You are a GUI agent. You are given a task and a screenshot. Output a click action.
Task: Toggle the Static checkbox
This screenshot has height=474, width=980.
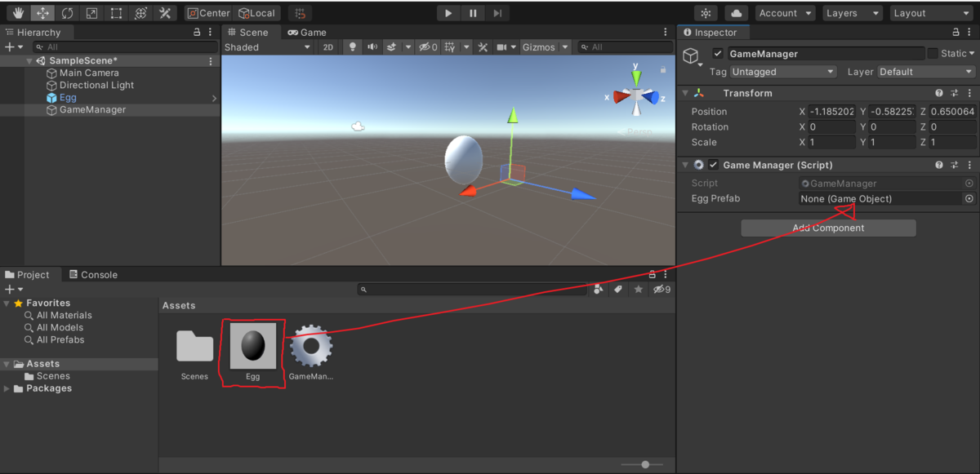point(932,54)
